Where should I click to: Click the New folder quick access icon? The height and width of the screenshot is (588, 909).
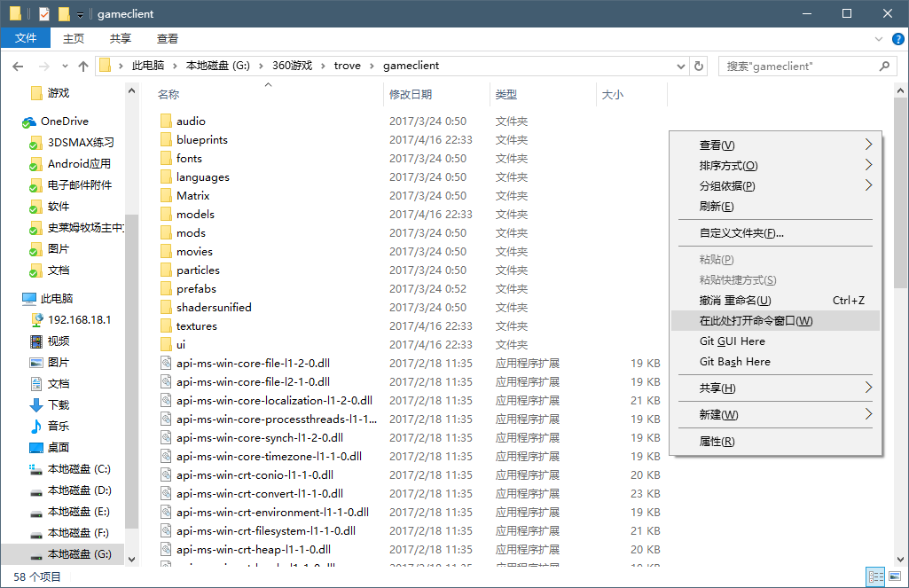64,13
